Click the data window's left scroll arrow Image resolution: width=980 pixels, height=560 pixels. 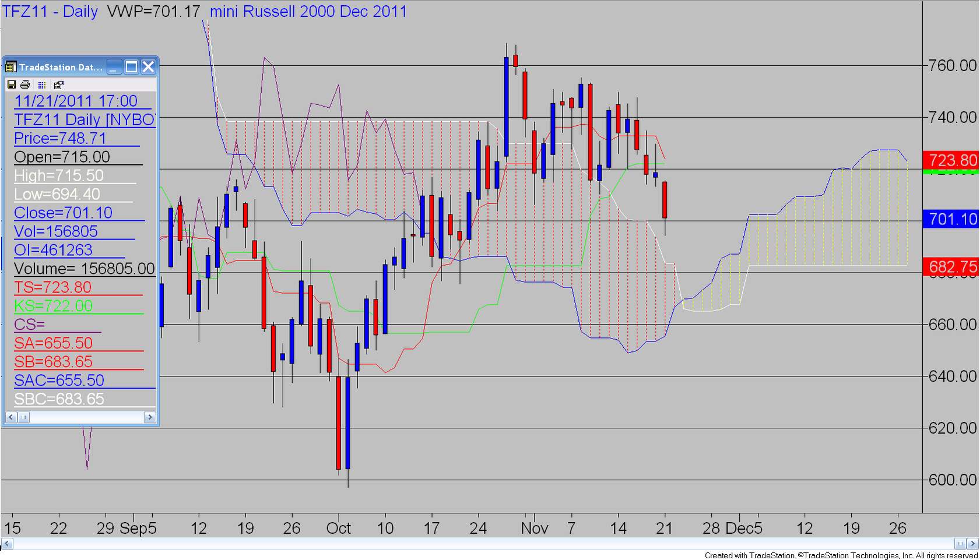pyautogui.click(x=10, y=417)
